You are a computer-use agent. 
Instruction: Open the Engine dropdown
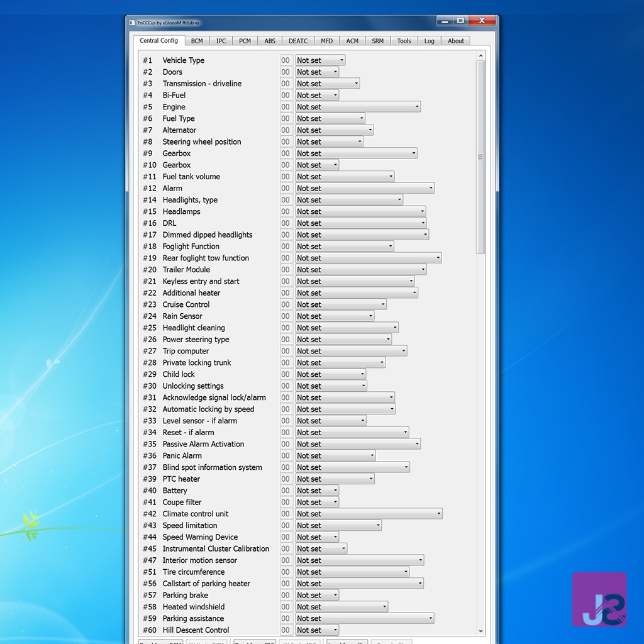coord(358,107)
